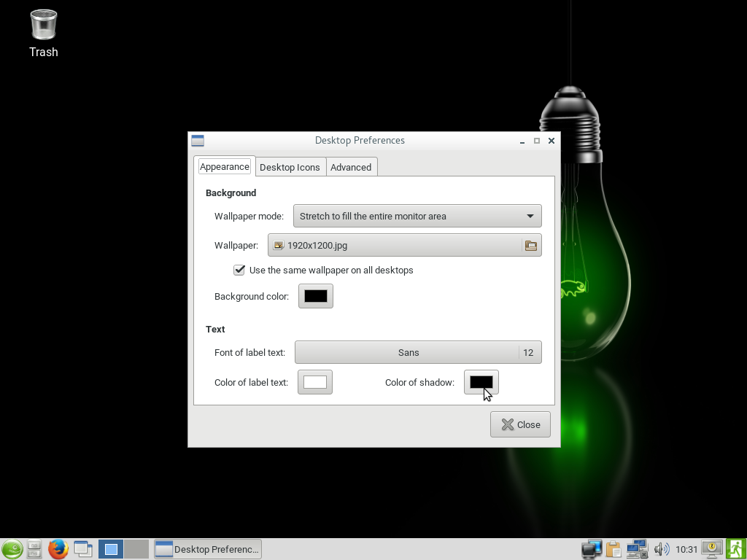The image size is (747, 560).
Task: Open the Wallpaper file chooser 1920x1200.jpg
Action: [x=404, y=246]
